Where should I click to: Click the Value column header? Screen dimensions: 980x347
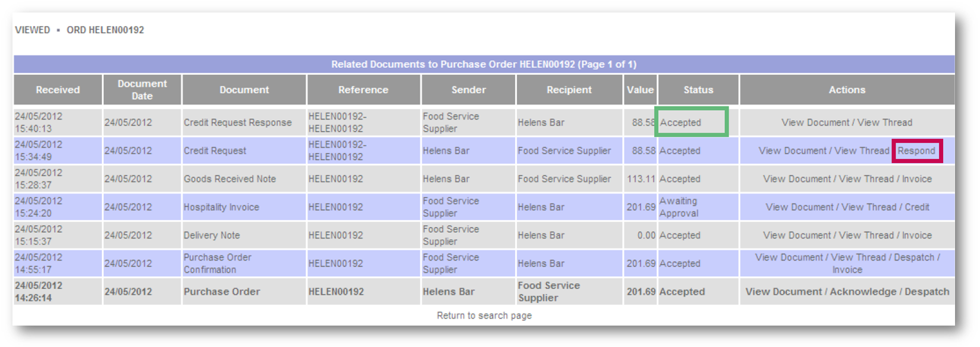pyautogui.click(x=640, y=90)
